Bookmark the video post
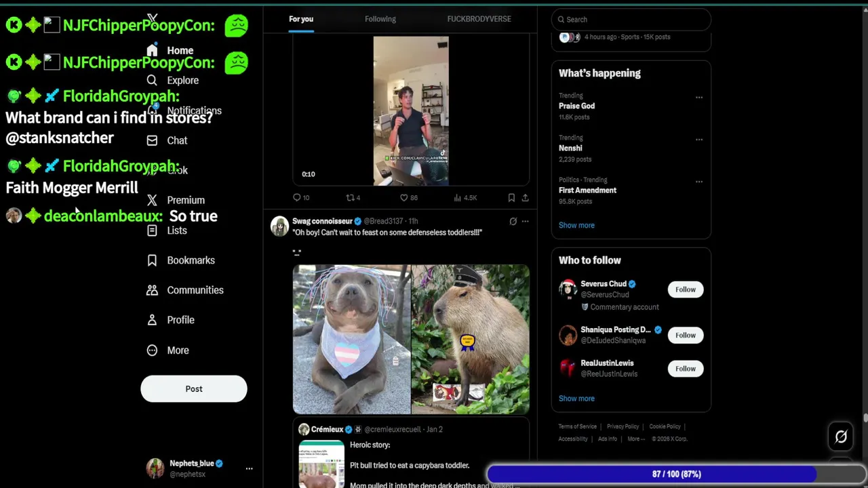 pyautogui.click(x=511, y=197)
